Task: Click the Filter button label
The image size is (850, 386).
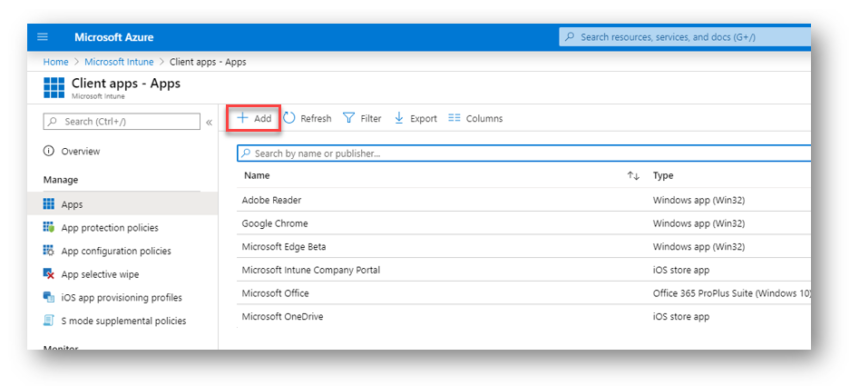Action: point(371,118)
